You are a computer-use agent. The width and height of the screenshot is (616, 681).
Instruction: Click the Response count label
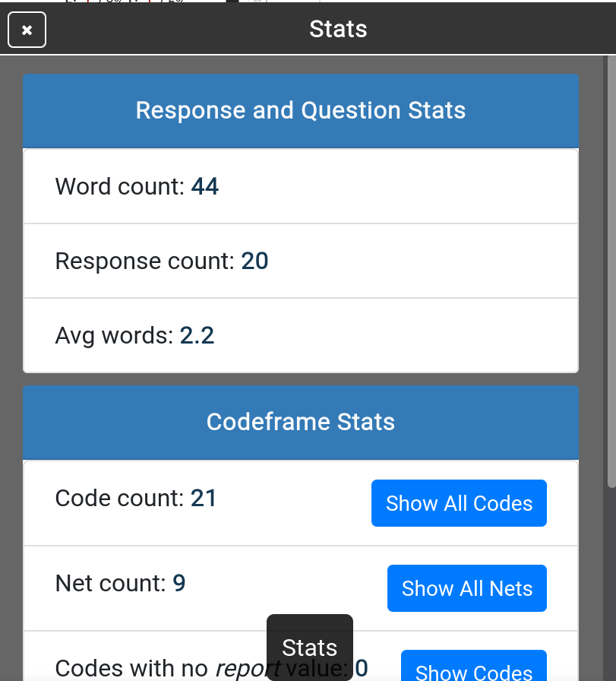[x=144, y=261]
